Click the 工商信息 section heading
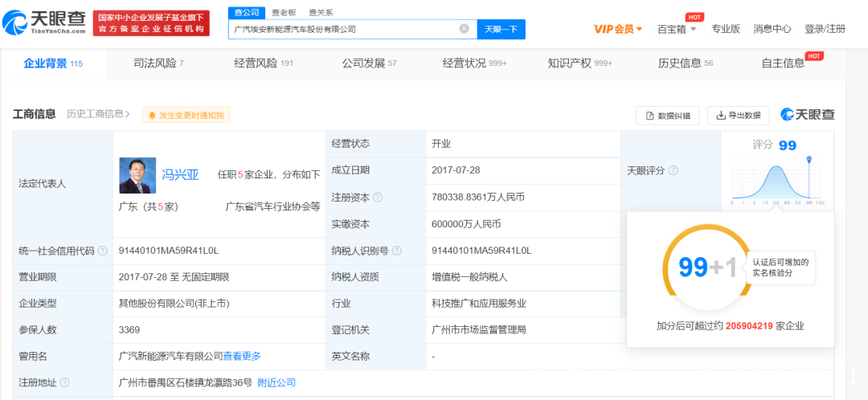This screenshot has width=868, height=400. point(35,115)
